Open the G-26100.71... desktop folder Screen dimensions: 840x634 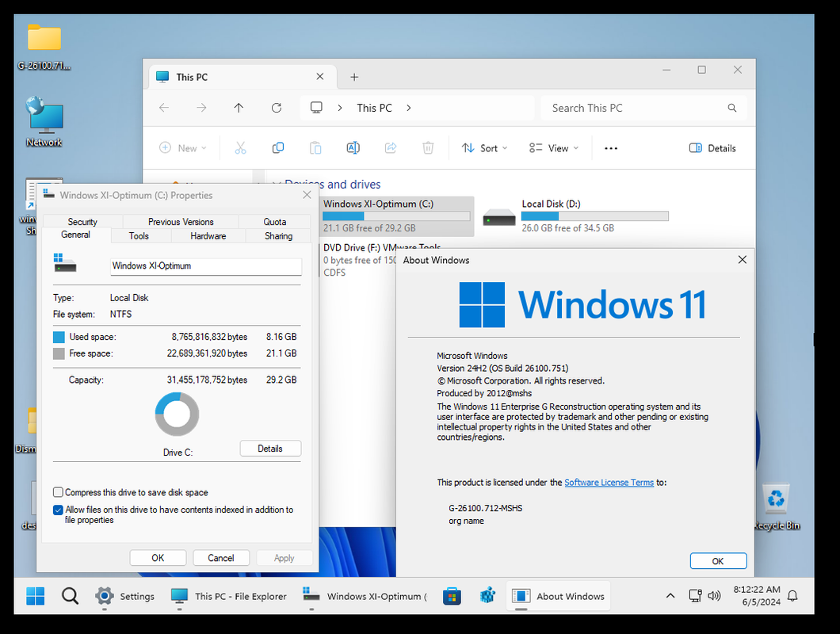44,47
